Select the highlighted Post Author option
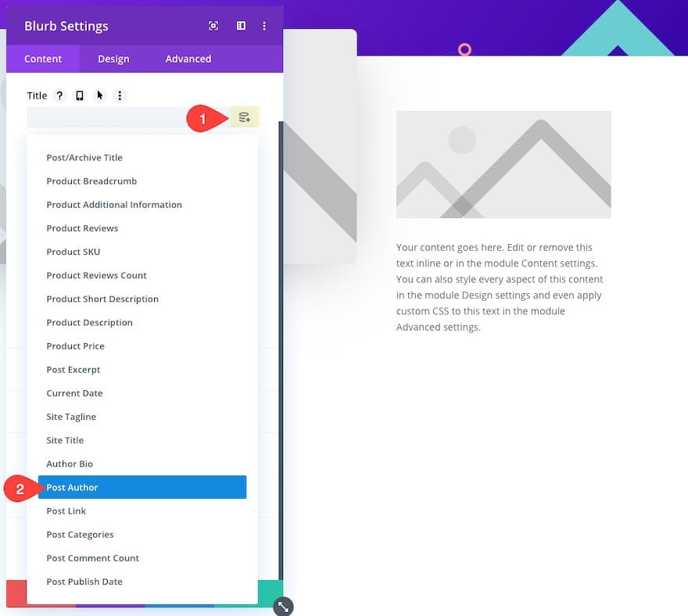 click(142, 487)
